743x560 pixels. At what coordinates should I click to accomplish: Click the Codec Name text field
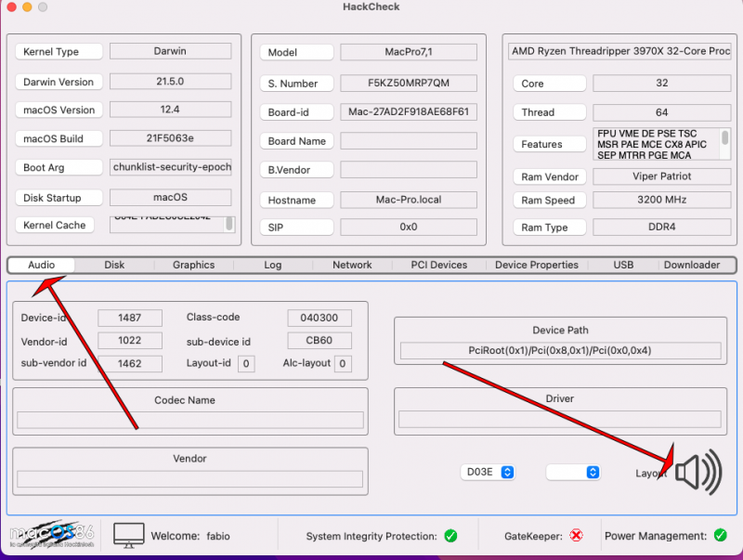189,420
